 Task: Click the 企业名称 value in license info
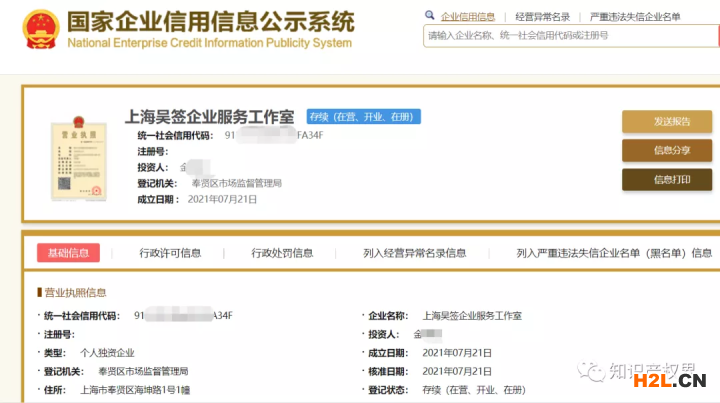[472, 315]
